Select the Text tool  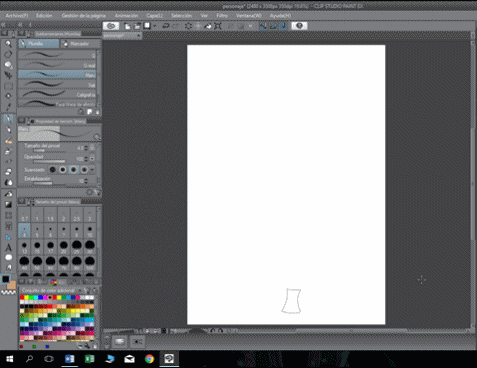8,247
